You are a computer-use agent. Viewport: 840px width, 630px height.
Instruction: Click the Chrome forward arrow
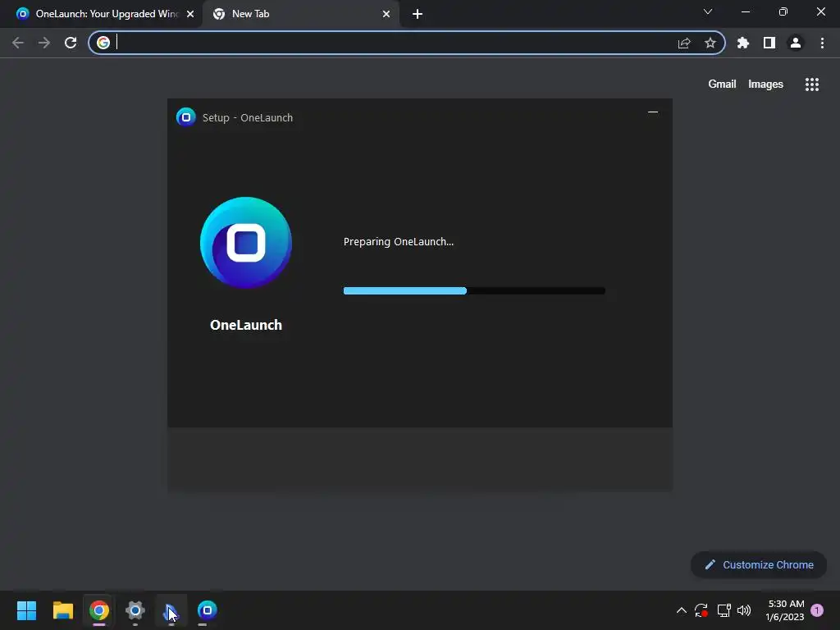click(44, 43)
